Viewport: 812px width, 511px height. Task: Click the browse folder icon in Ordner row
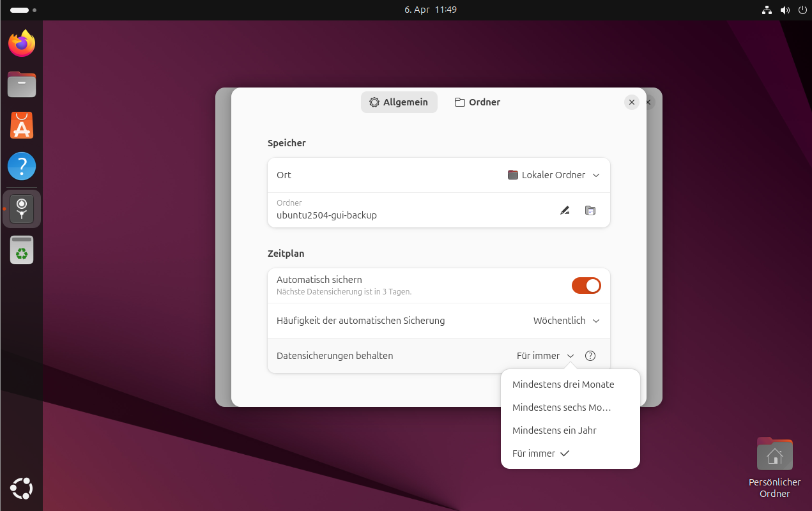[x=590, y=210]
